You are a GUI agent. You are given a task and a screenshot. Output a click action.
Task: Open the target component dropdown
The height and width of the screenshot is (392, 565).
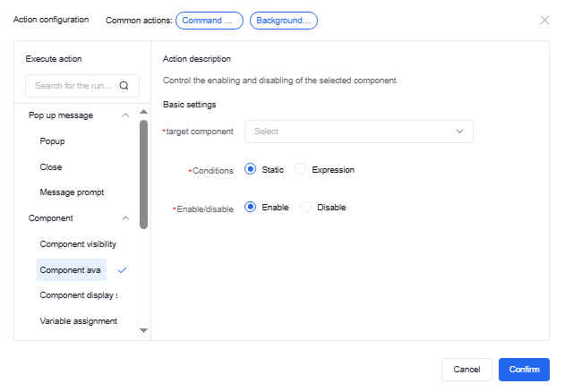click(x=358, y=131)
